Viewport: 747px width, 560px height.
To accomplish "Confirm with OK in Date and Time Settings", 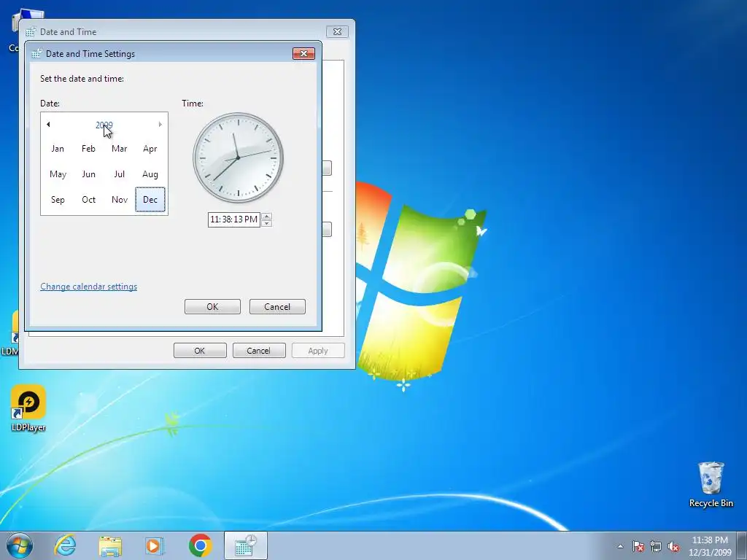I will pyautogui.click(x=212, y=307).
